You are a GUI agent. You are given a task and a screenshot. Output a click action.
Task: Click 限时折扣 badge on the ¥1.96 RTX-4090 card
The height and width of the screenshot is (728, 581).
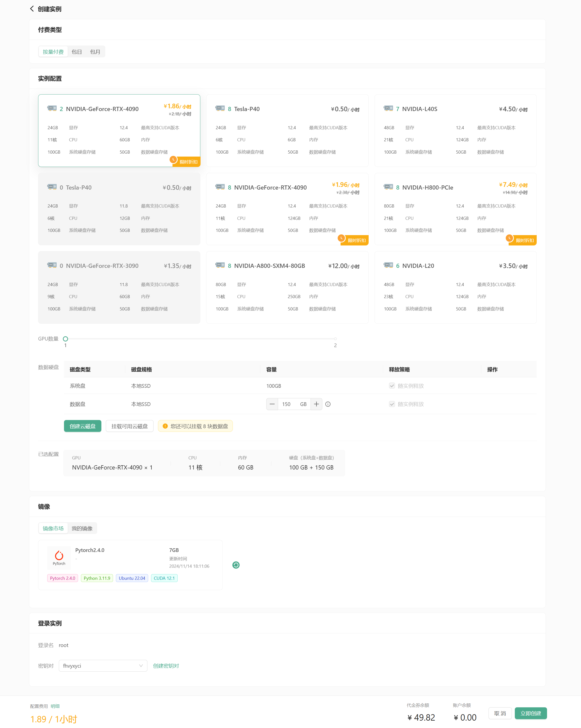(353, 240)
